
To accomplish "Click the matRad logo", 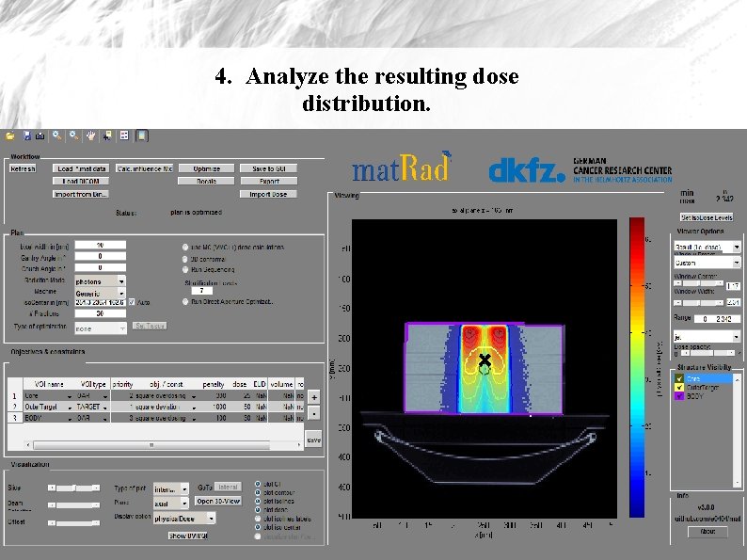I will click(x=402, y=167).
